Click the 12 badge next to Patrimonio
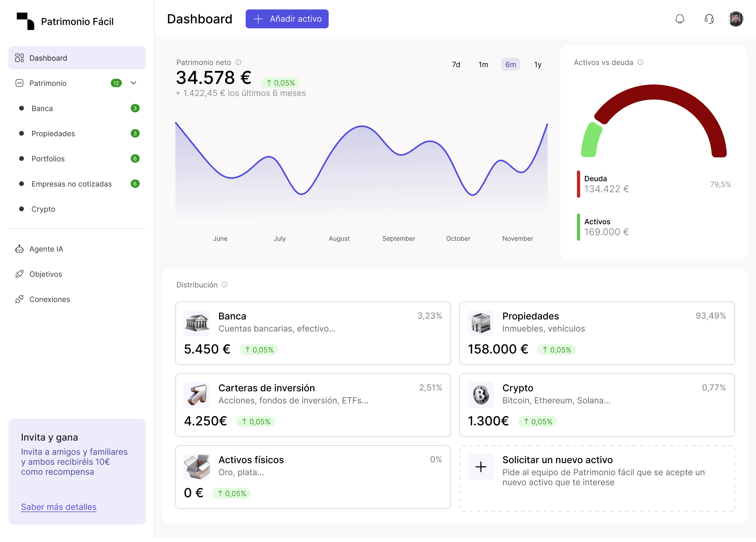This screenshot has width=756, height=542. click(x=116, y=83)
